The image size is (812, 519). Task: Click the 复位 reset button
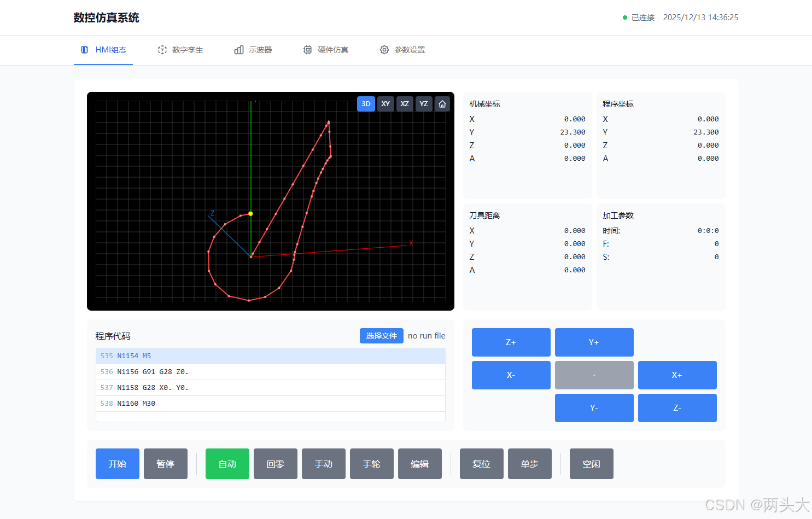tap(482, 464)
